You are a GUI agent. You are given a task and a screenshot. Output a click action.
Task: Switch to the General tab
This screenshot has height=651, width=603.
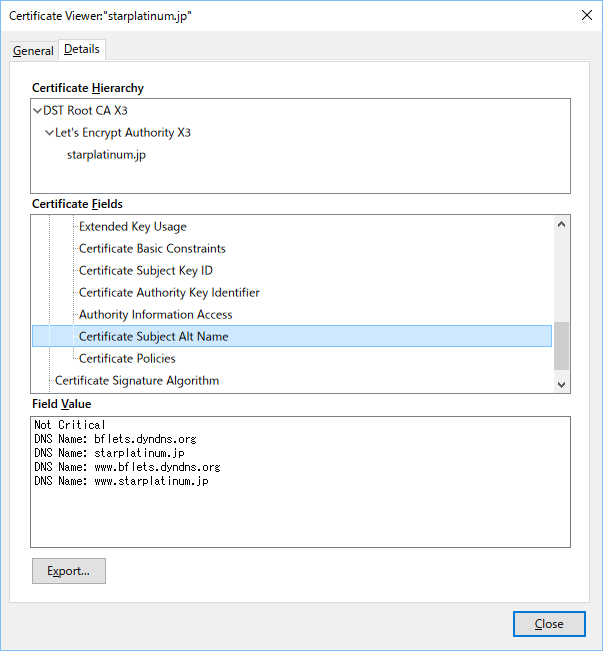[33, 51]
